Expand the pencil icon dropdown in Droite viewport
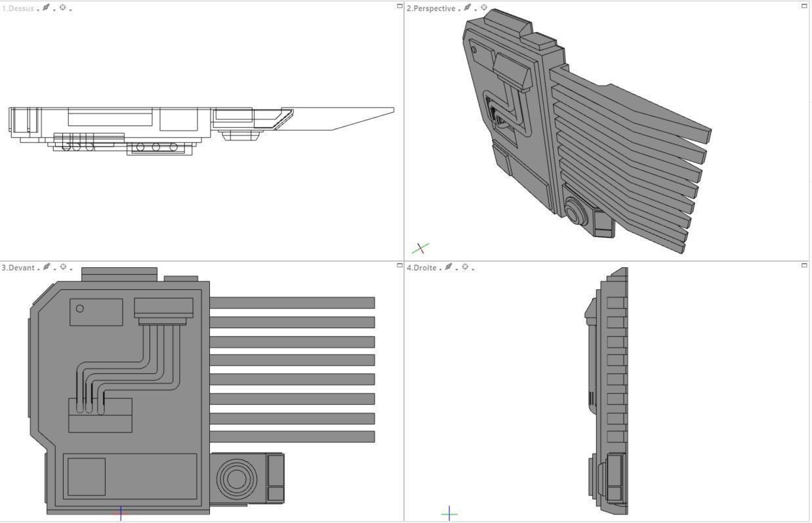This screenshot has height=523, width=812. (457, 269)
